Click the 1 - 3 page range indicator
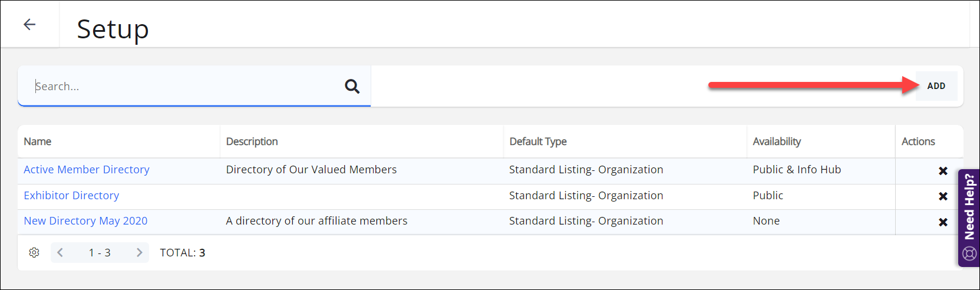The image size is (980, 290). point(100,253)
